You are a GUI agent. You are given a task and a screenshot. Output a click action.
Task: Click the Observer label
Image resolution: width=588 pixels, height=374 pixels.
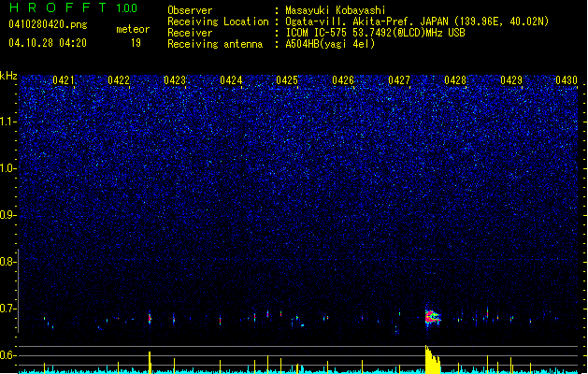190,10
